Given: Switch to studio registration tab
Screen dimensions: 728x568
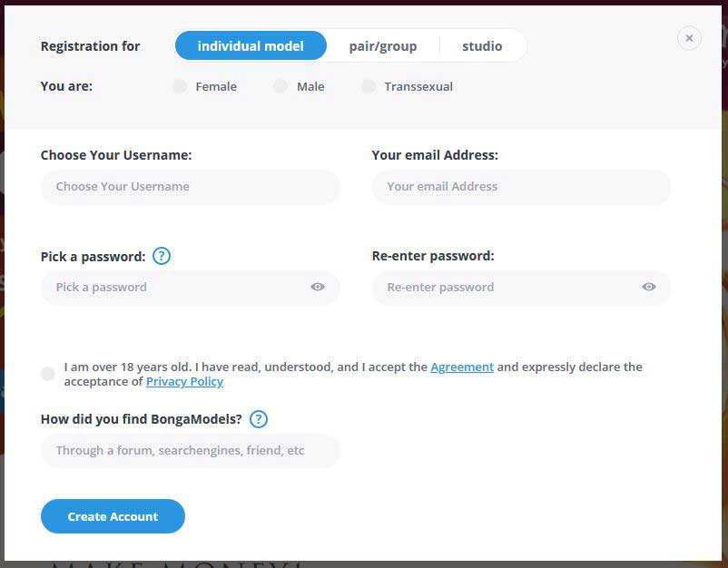Looking at the screenshot, I should [x=482, y=45].
